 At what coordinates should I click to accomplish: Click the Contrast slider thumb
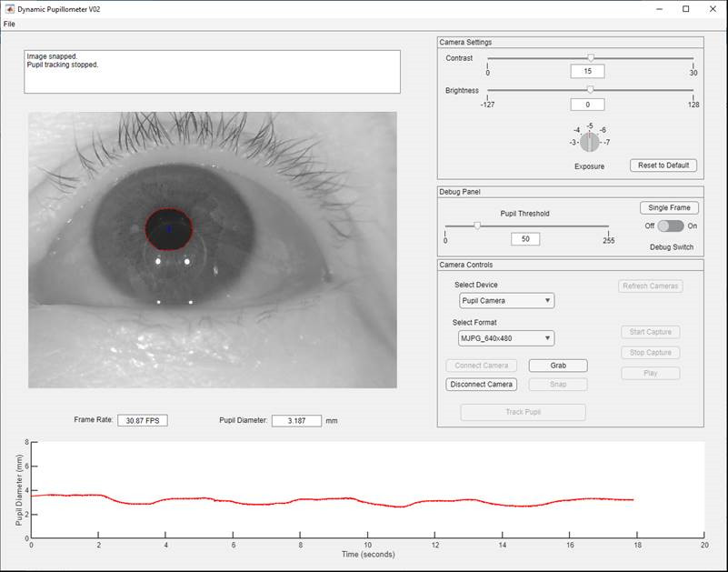point(591,58)
